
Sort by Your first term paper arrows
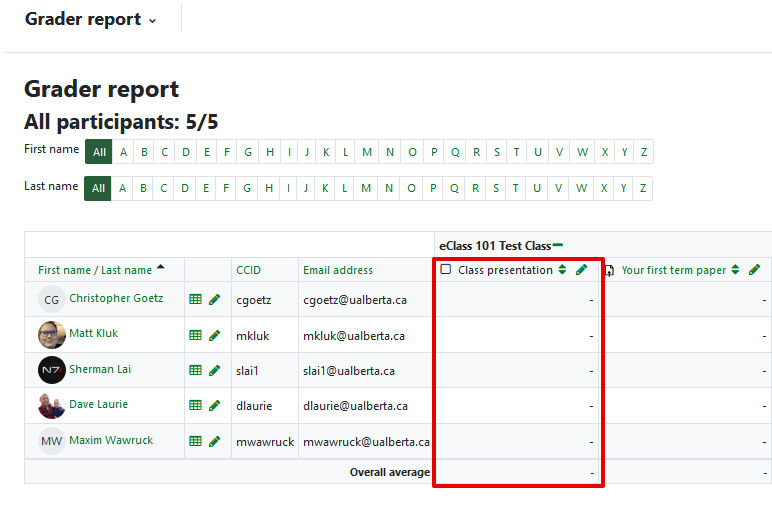coord(736,270)
